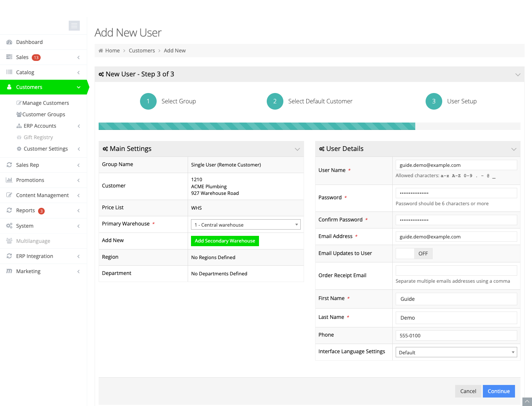Expand the Catalog menu arrow

pos(79,72)
